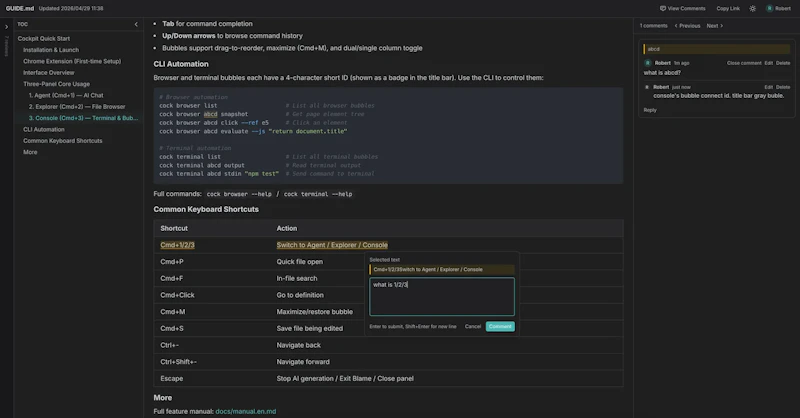Screen dimensions: 800x418
Task: Delete the 'what is abcd?' comment
Action: (x=783, y=63)
